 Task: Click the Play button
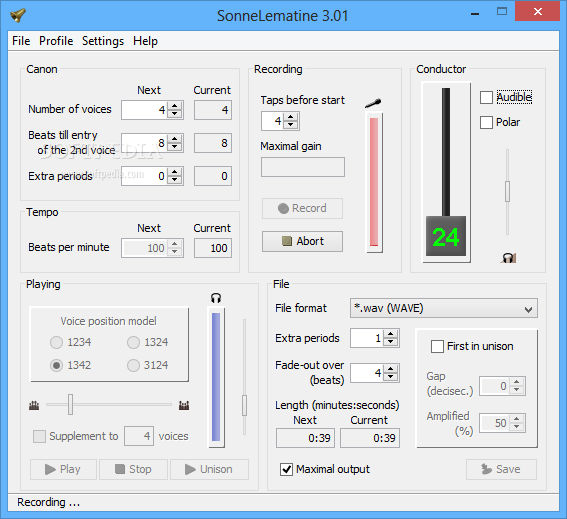click(63, 469)
